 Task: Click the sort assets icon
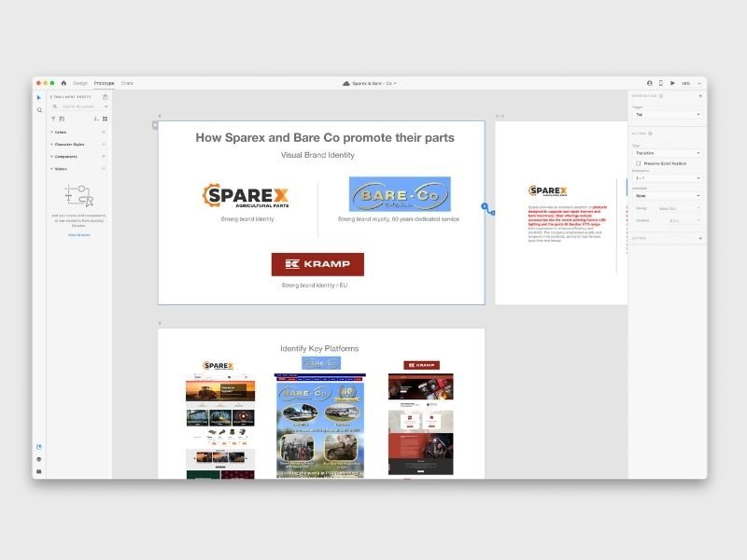pos(62,119)
